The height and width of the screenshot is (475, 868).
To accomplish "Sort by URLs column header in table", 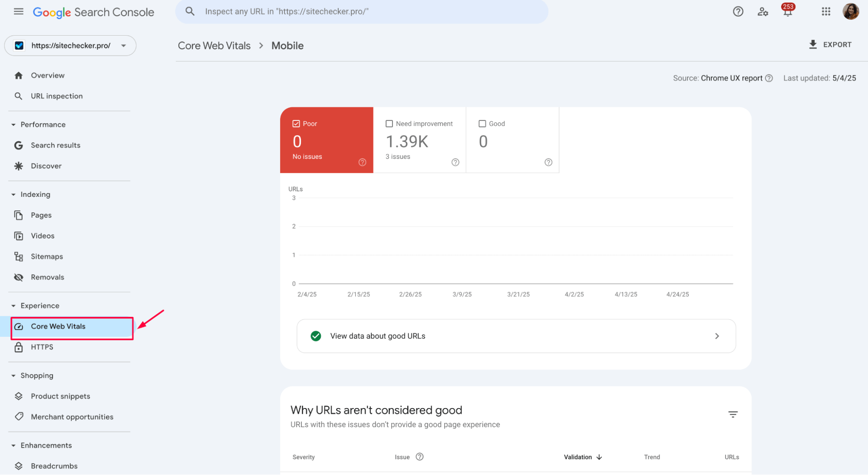I will point(732,457).
